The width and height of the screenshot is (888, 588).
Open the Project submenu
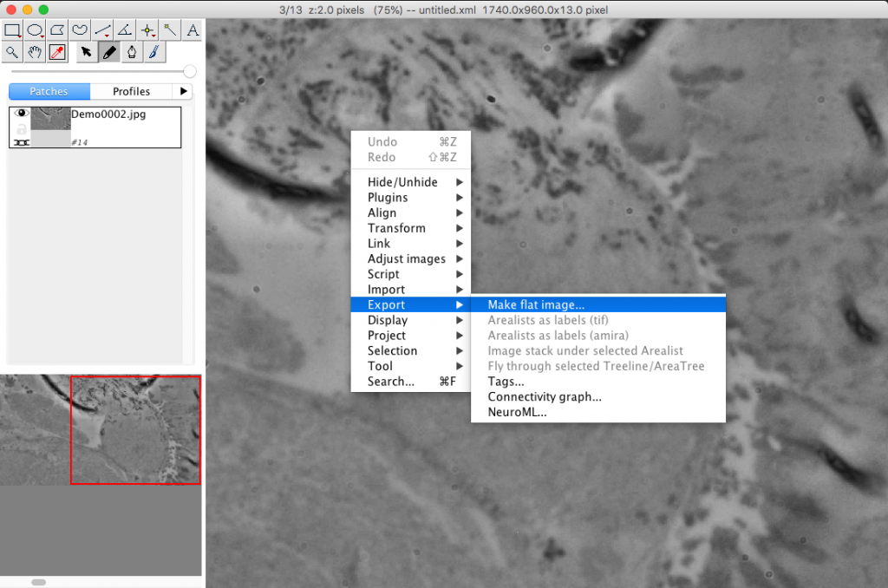pos(410,335)
